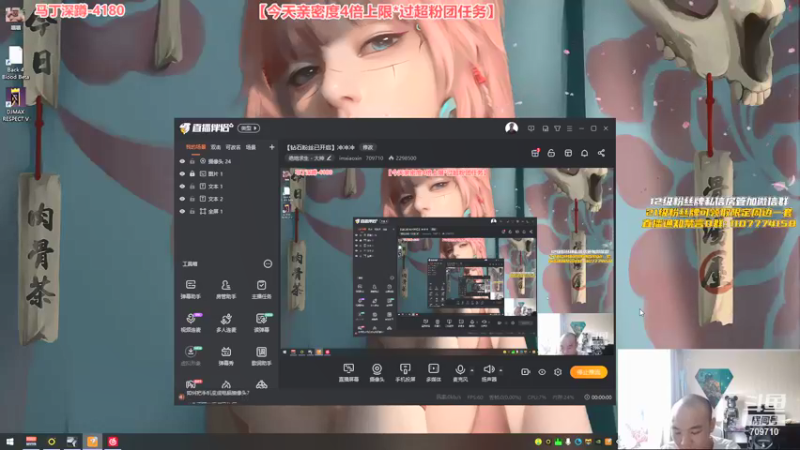This screenshot has height=450, width=800.
Task: Click the 绝地求生 category label
Action: (306, 158)
